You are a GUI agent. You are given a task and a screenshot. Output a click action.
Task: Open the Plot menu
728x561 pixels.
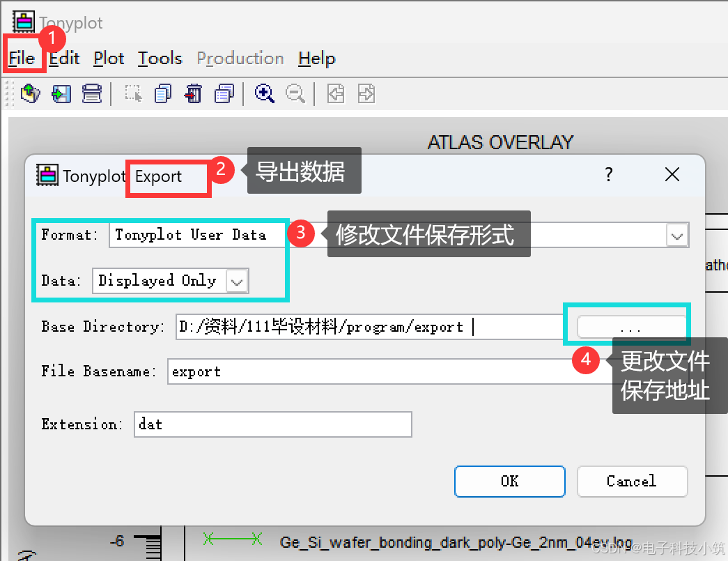pyautogui.click(x=109, y=59)
